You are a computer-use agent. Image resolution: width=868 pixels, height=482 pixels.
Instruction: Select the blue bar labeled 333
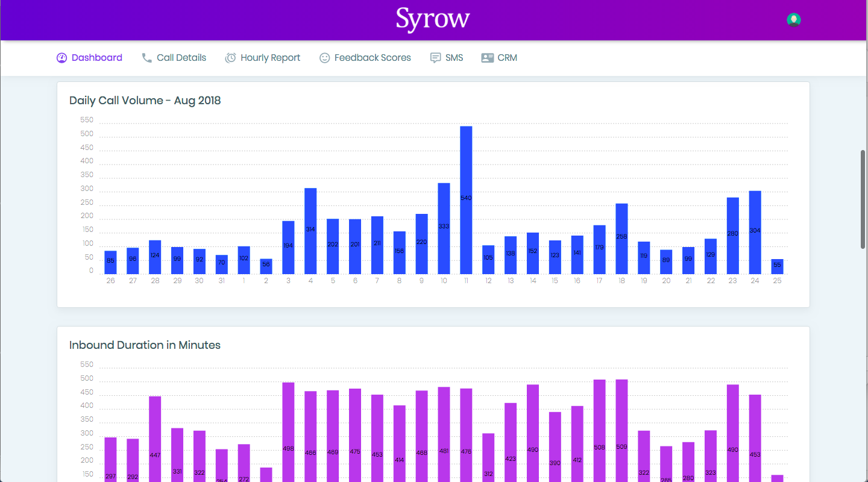(x=444, y=229)
